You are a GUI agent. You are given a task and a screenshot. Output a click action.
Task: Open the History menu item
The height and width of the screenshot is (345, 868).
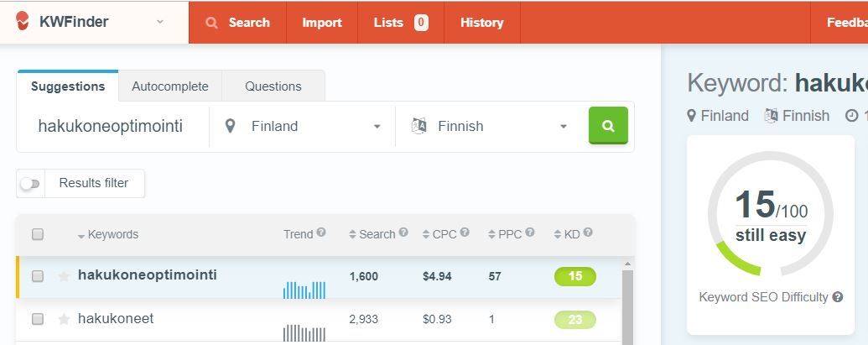click(x=482, y=23)
